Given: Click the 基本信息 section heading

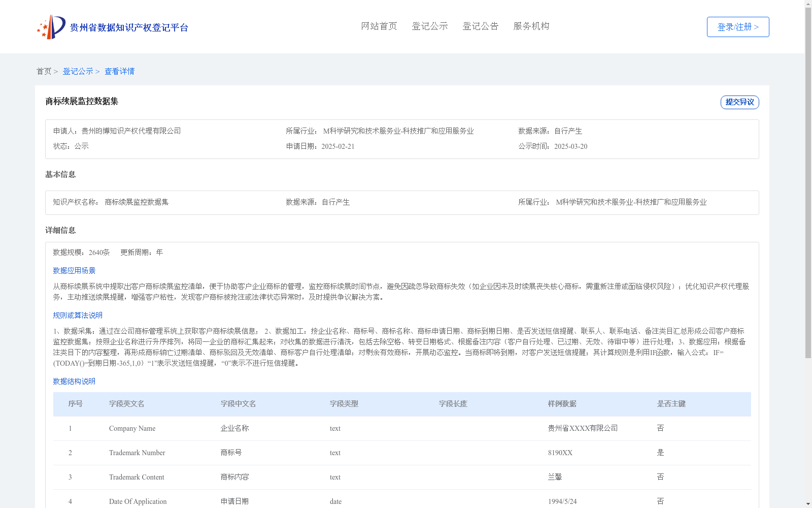Looking at the screenshot, I should [x=60, y=174].
